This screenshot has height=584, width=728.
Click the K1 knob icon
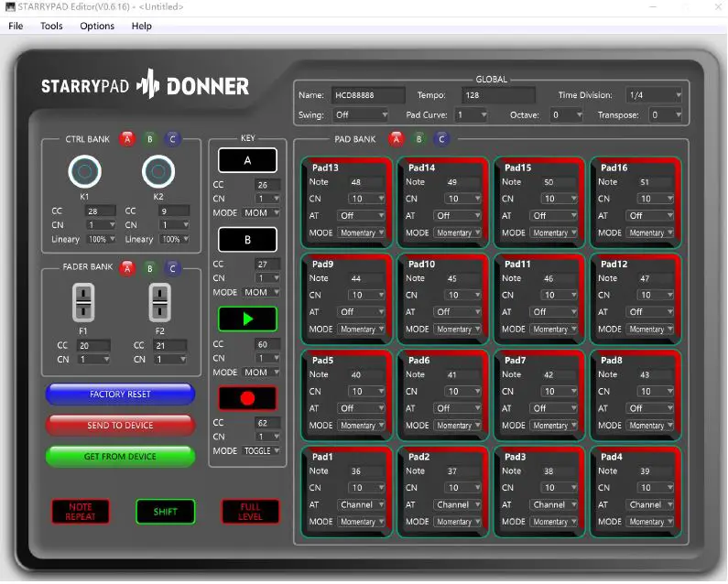(x=84, y=171)
